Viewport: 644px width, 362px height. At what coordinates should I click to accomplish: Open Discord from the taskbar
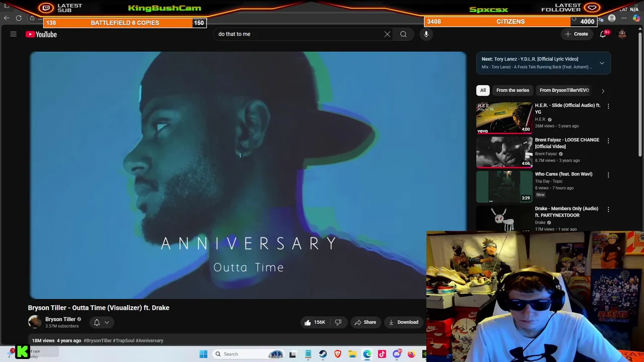coord(396,354)
